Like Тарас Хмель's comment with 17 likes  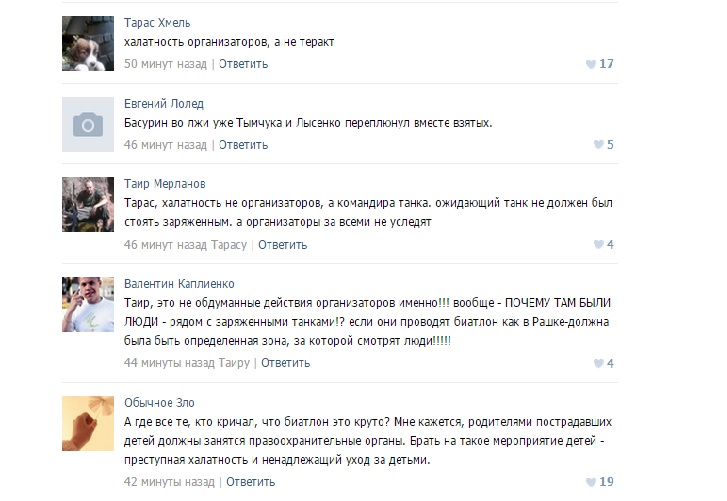pos(589,64)
